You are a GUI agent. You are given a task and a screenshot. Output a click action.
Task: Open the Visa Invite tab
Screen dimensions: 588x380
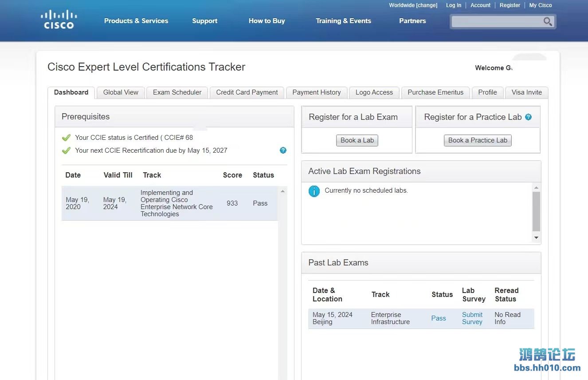527,92
